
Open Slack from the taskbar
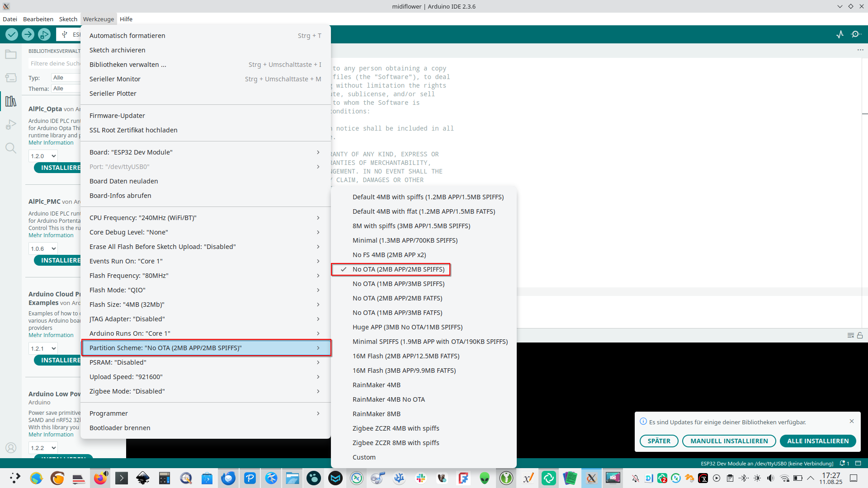(421, 478)
